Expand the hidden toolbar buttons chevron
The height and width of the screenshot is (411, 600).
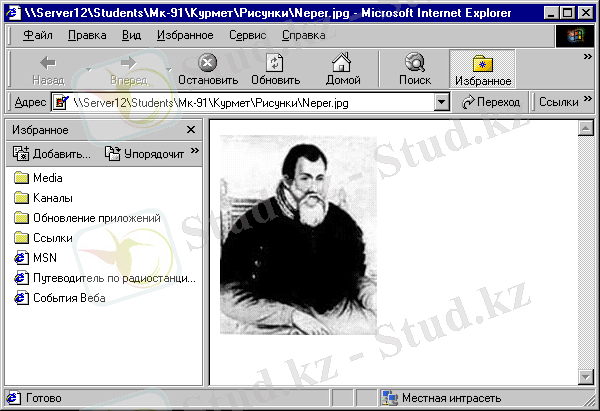click(587, 57)
